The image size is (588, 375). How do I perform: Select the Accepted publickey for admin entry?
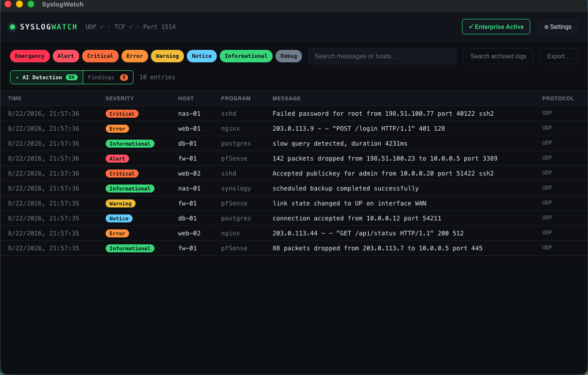pos(294,174)
